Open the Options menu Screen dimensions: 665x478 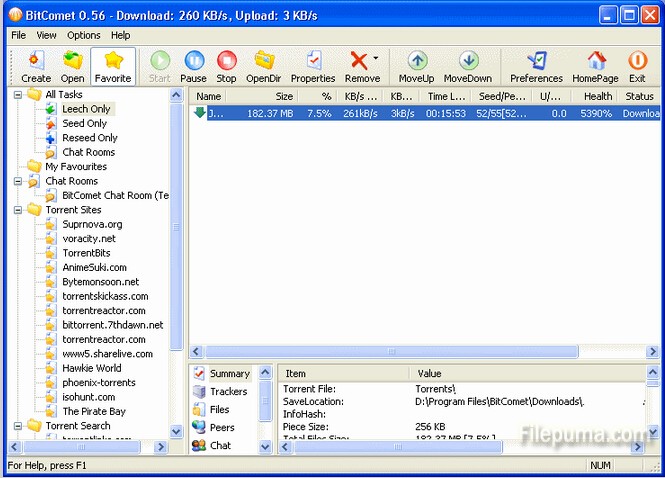point(83,35)
